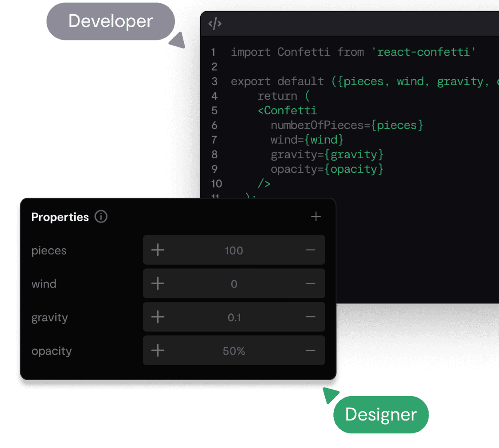
Task: Click the Developer label bubble
Action: pyautogui.click(x=110, y=21)
